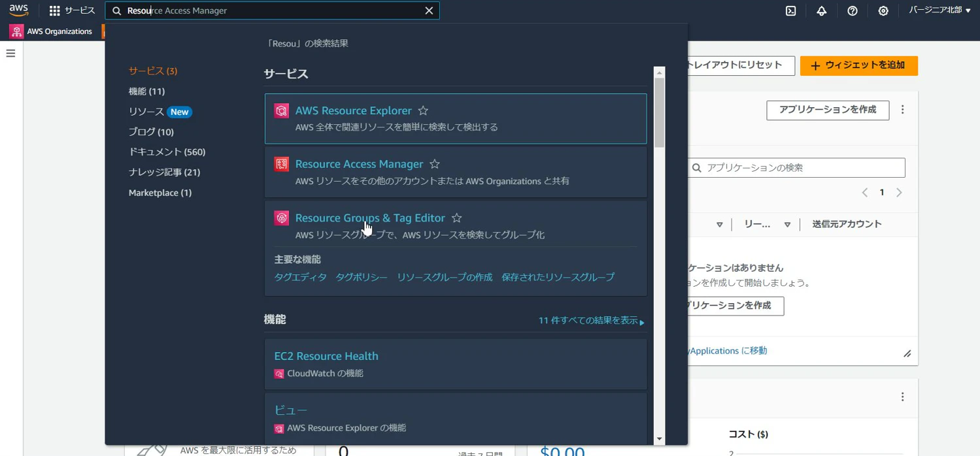Screen dimensions: 980x456
Task: Toggle the left hamburger navigation menu
Action: tap(10, 54)
